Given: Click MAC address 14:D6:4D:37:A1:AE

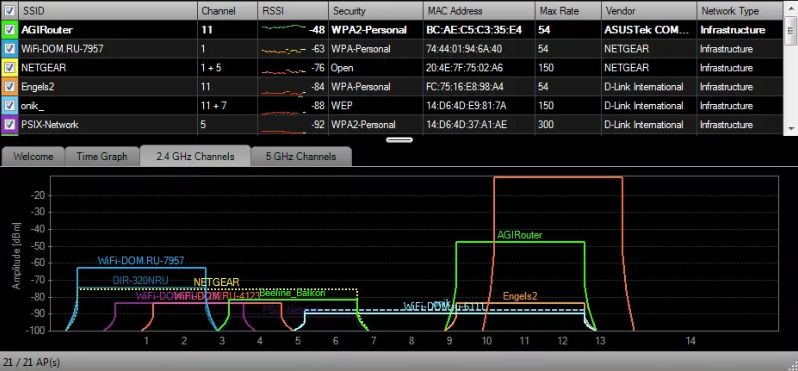Looking at the screenshot, I should coord(466,125).
